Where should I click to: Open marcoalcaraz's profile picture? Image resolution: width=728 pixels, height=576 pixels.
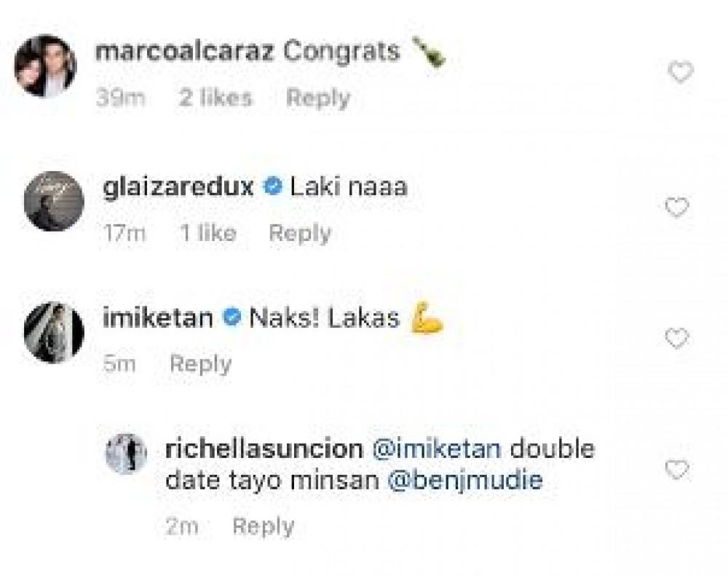(45, 66)
